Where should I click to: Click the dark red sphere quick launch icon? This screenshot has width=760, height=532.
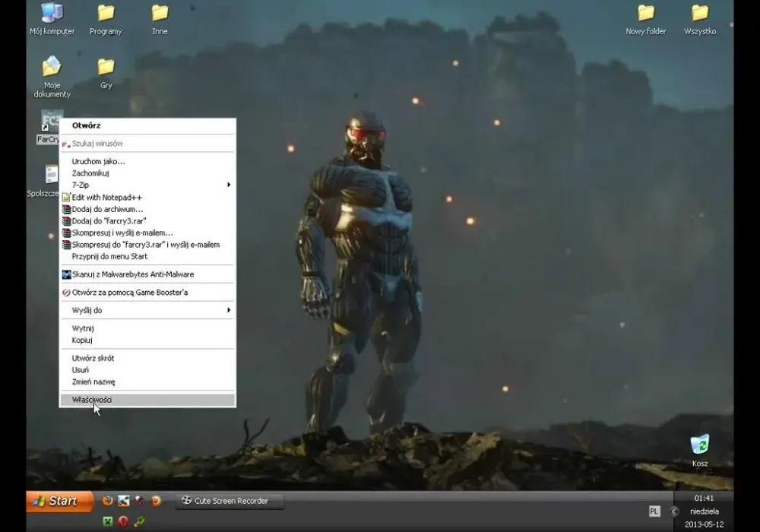coord(140,501)
